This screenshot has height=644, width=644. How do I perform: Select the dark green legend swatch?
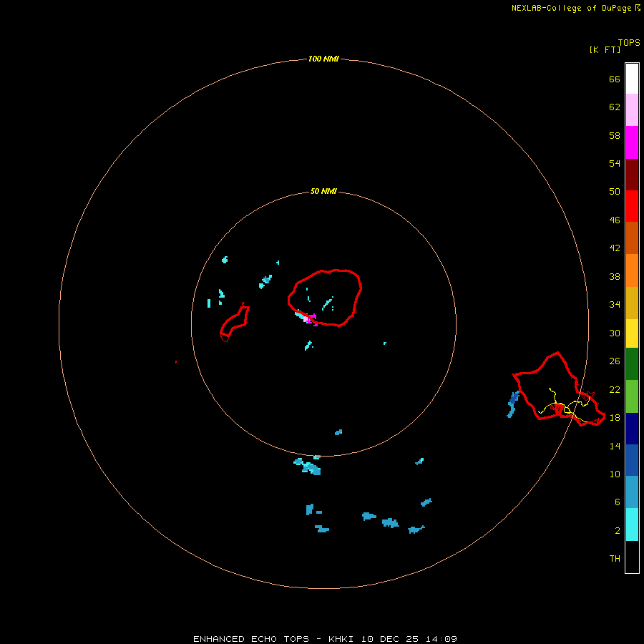632,364
